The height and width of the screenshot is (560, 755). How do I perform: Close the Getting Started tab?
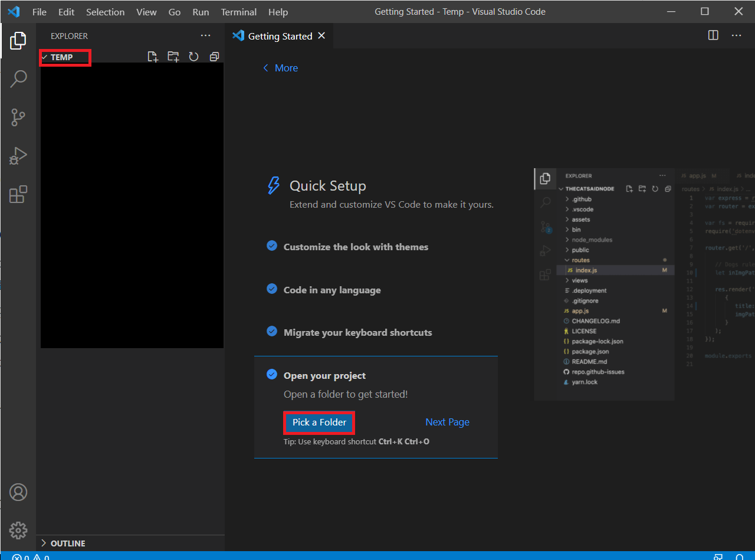pyautogui.click(x=321, y=36)
